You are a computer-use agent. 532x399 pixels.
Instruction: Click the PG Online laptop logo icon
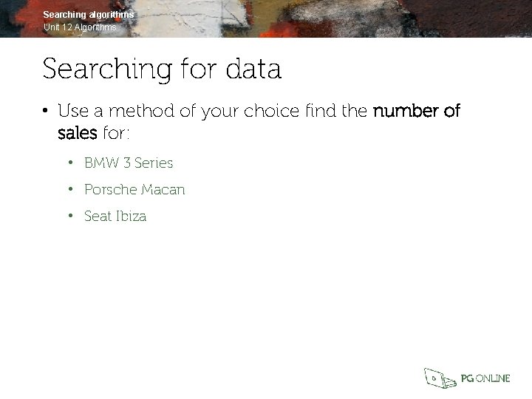(441, 378)
